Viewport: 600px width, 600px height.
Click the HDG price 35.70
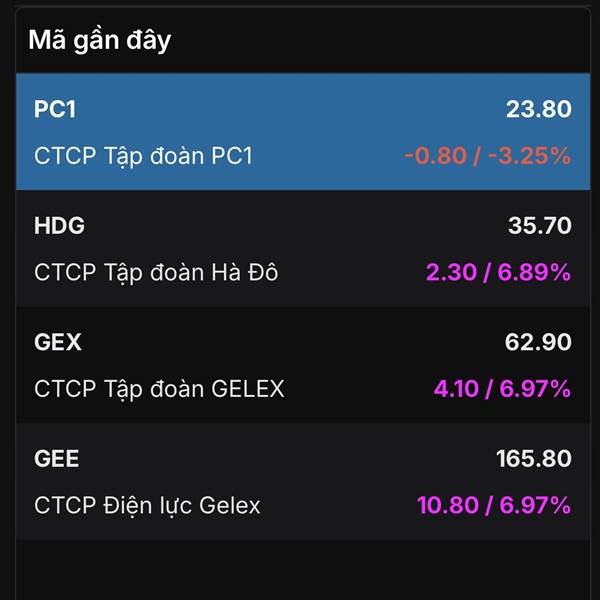(x=539, y=226)
